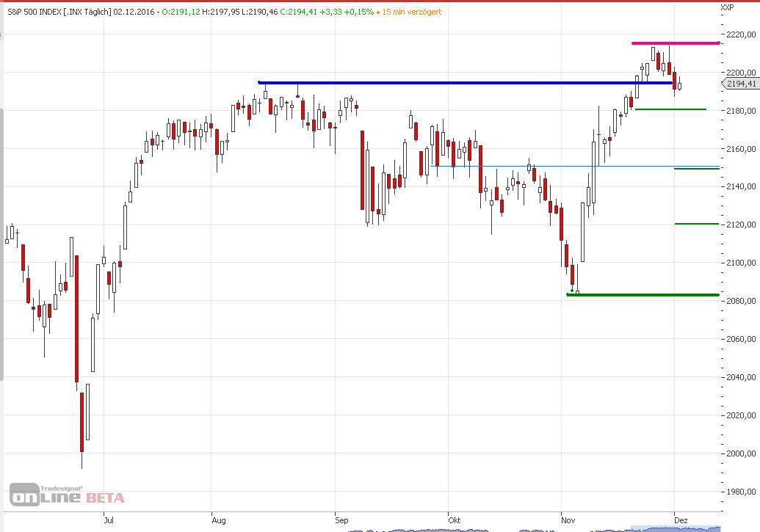Click the green dot marker at the November low
Image resolution: width=760 pixels, height=532 pixels.
(x=572, y=291)
